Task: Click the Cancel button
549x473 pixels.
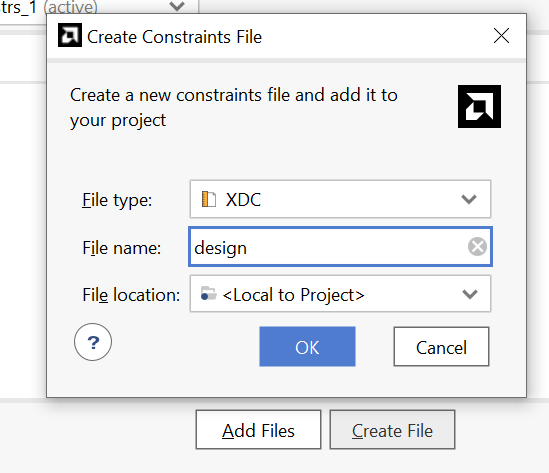Action: click(441, 347)
